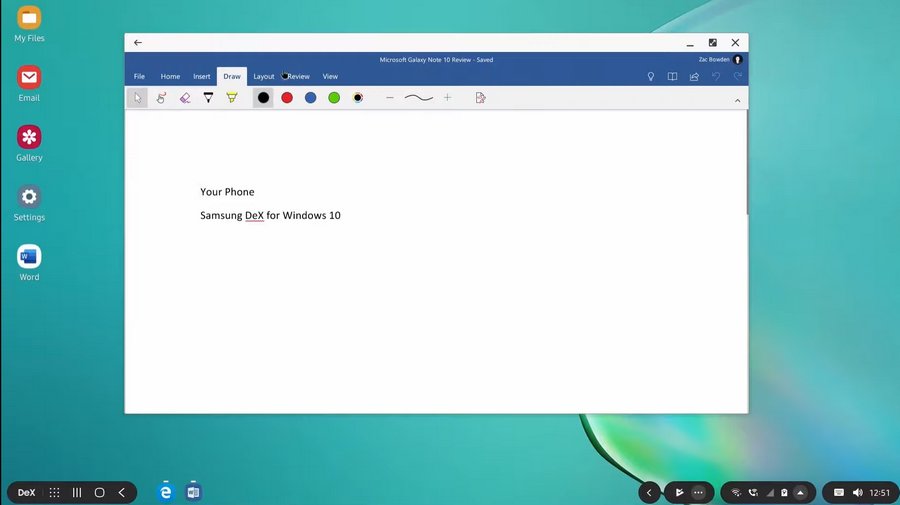This screenshot has width=900, height=505.
Task: Open the File menu
Action: (139, 76)
